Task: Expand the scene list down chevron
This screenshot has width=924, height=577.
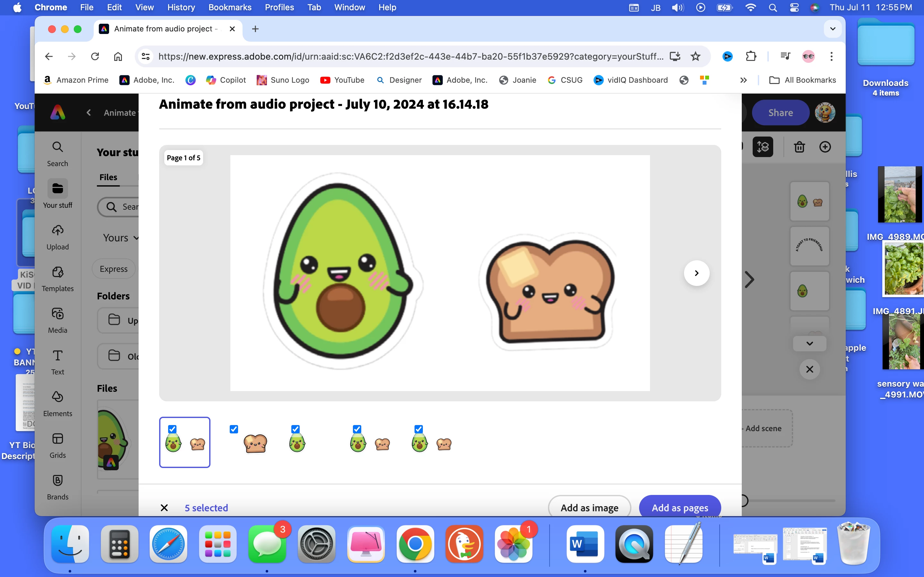Action: (809, 343)
